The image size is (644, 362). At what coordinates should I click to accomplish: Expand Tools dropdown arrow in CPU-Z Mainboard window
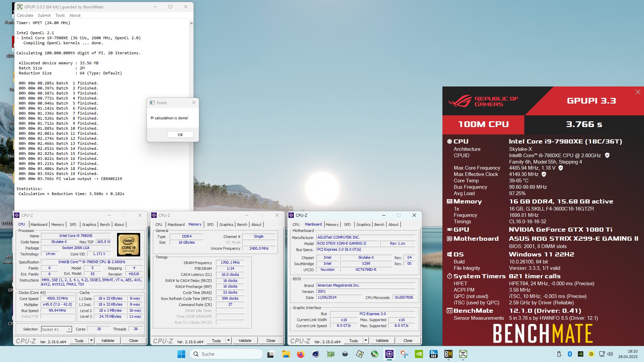tap(366, 341)
